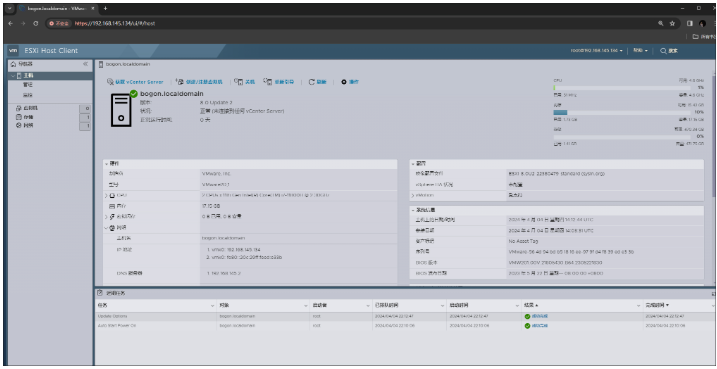Screen dimensions: 717x369
Task: Open the Actions gear menu
Action: (x=350, y=82)
